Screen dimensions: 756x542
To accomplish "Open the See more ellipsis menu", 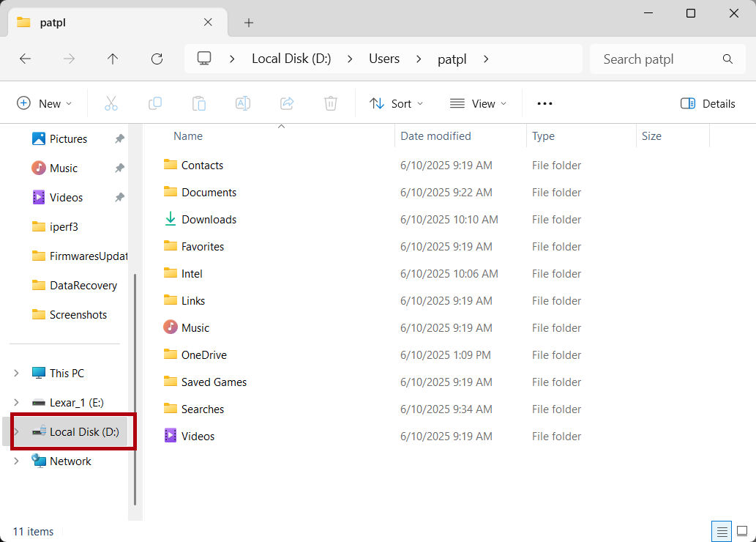I will click(x=544, y=103).
